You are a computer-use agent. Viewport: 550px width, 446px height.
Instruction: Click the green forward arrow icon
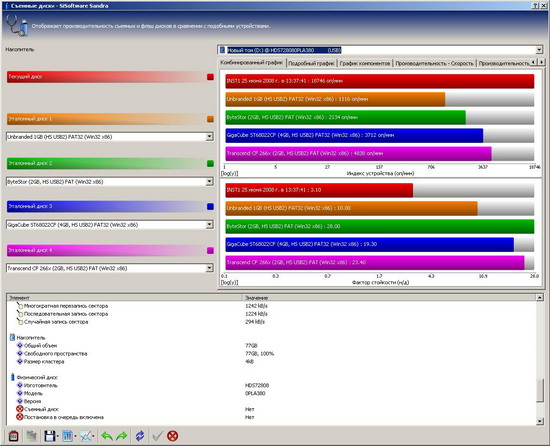click(x=122, y=436)
